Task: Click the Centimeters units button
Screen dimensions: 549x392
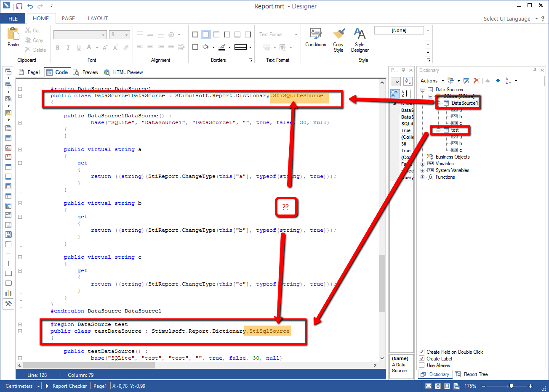Action: click(22, 386)
